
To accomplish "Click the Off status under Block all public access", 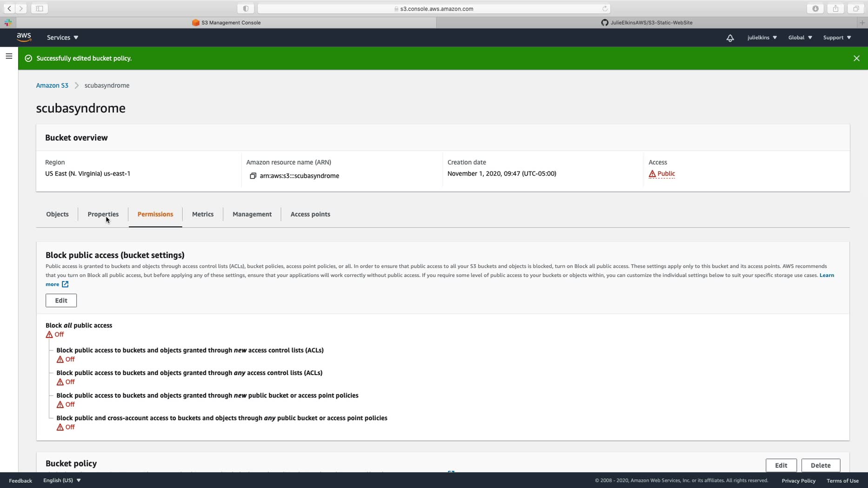I will pos(59,335).
